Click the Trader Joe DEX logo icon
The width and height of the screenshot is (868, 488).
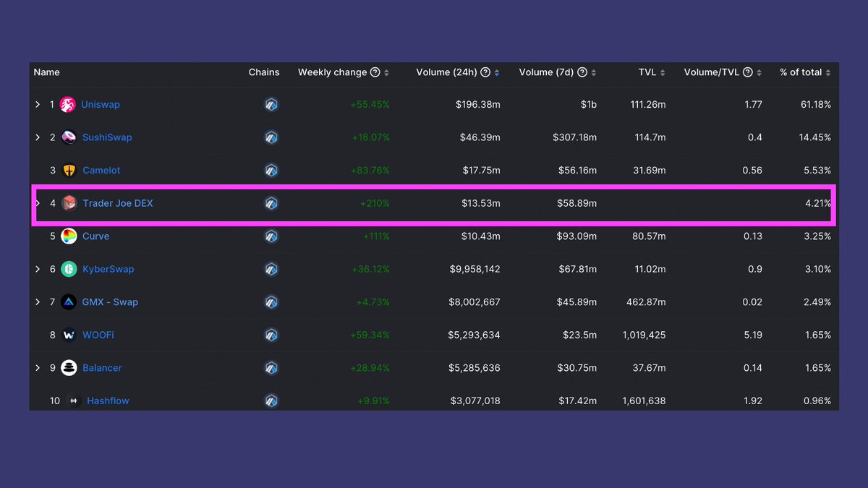click(x=69, y=203)
